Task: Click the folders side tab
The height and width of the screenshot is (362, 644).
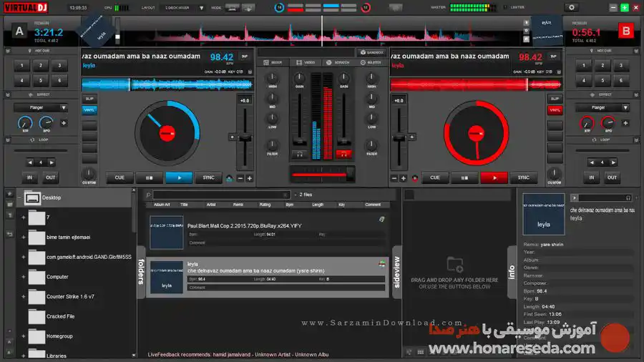Action: click(x=141, y=272)
